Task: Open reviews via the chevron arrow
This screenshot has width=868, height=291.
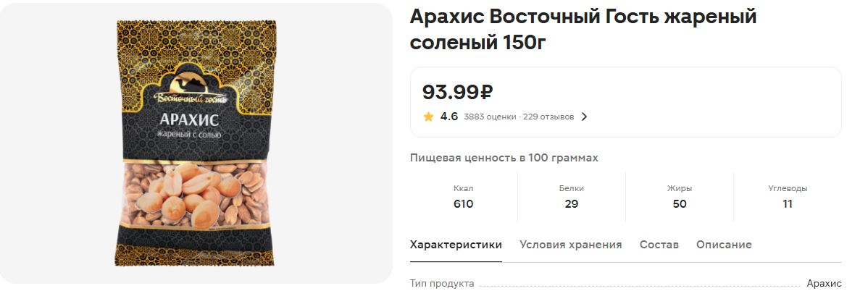Action: pyautogui.click(x=584, y=117)
